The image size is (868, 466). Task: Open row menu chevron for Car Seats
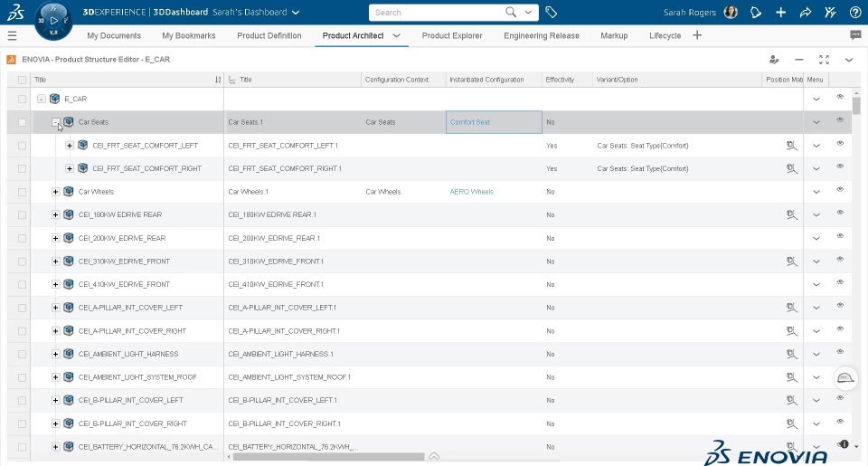click(x=816, y=122)
